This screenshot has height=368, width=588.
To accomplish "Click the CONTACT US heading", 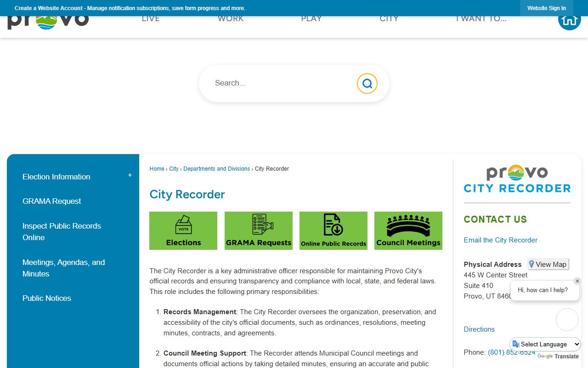I will click(495, 219).
